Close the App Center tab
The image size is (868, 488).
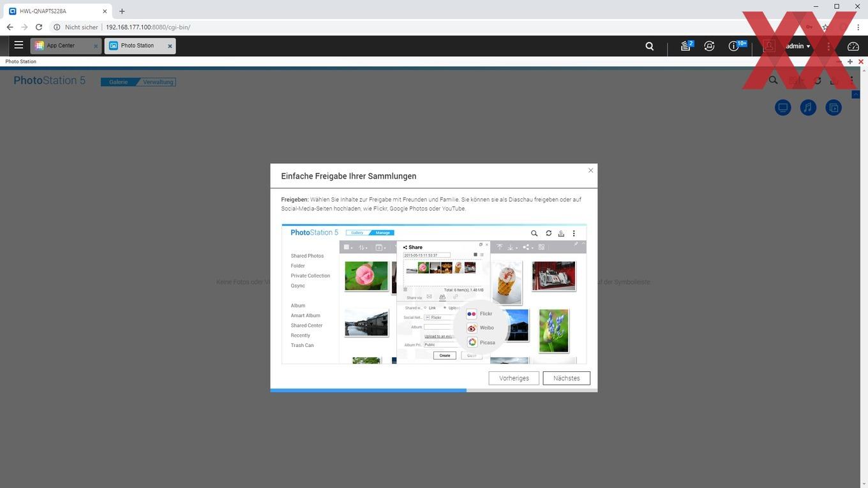click(96, 46)
